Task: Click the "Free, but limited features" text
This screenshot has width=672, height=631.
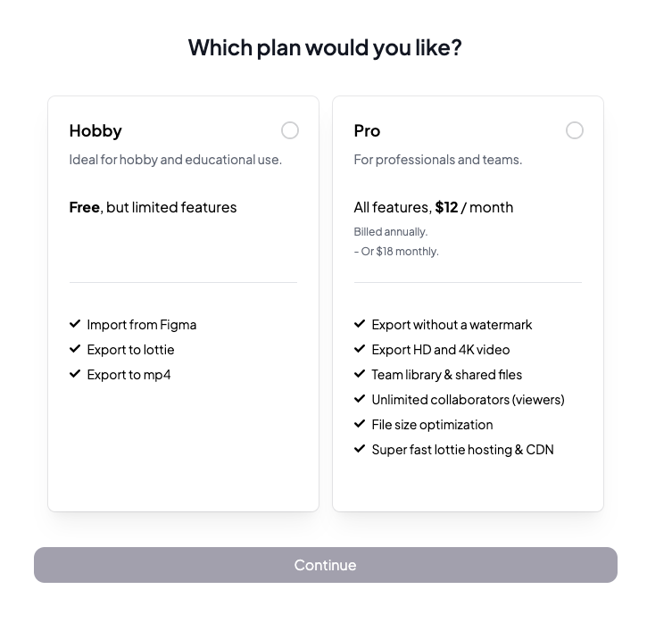Action: 153,207
